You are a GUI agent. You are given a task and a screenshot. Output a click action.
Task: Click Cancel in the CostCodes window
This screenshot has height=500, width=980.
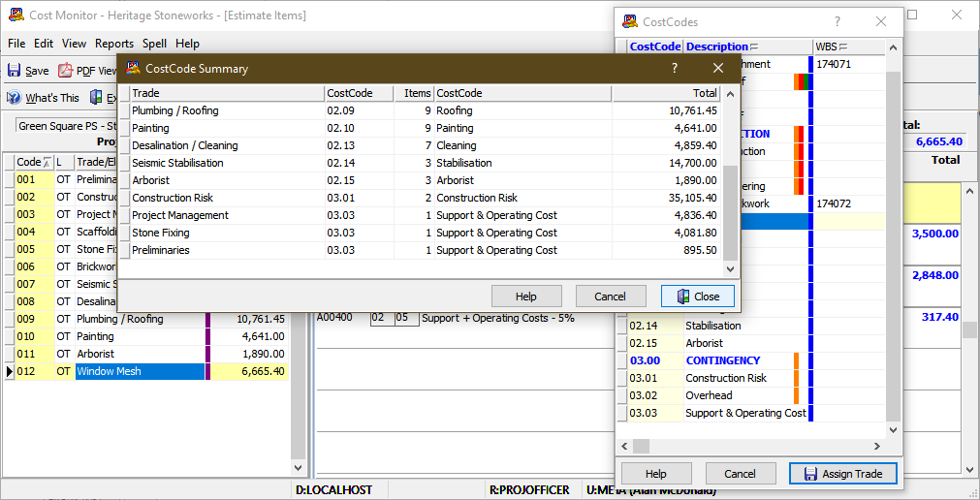(740, 474)
